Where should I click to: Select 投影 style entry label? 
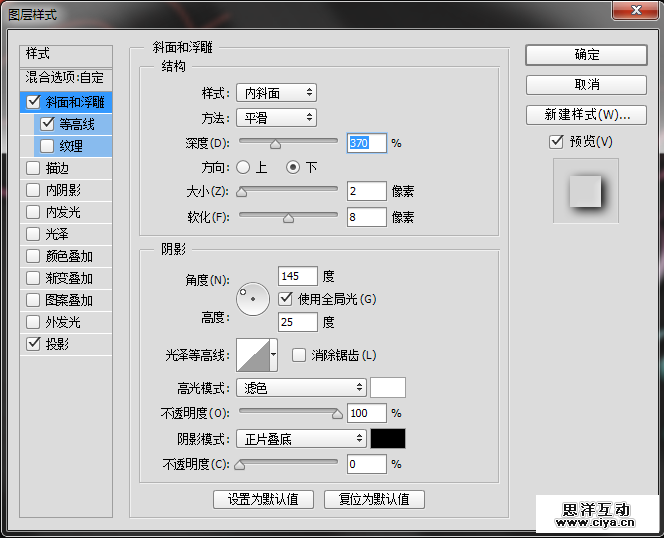point(57,344)
